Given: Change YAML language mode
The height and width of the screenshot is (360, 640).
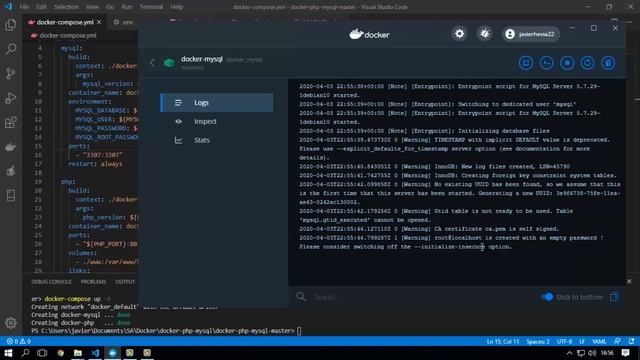Looking at the screenshot, I should point(599,341).
